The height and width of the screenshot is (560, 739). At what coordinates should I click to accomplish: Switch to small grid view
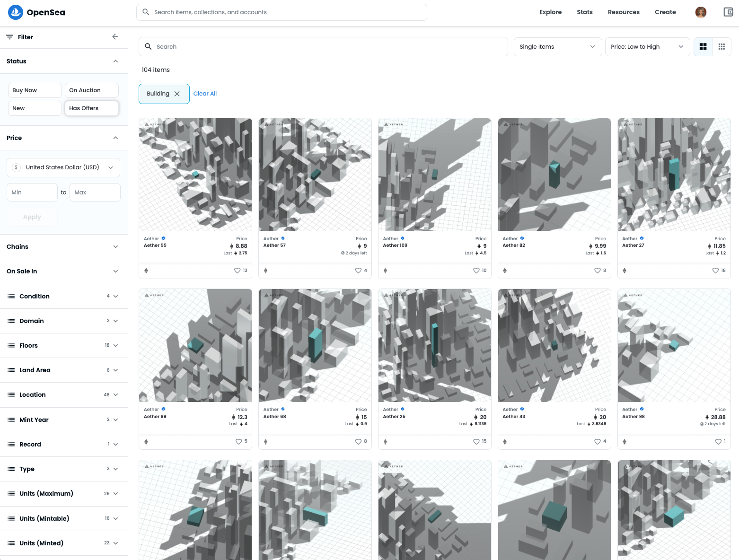tap(721, 47)
